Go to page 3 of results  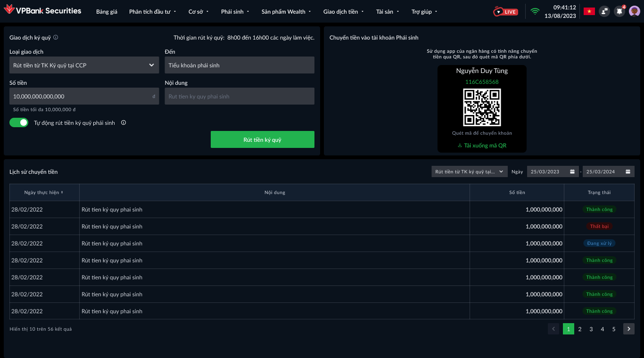(591, 329)
